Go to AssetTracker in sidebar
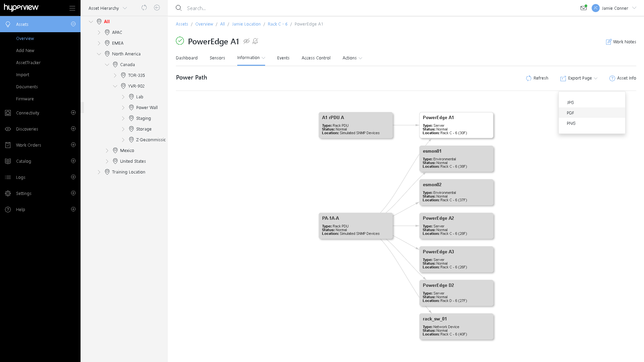This screenshot has height=362, width=644. (28, 63)
